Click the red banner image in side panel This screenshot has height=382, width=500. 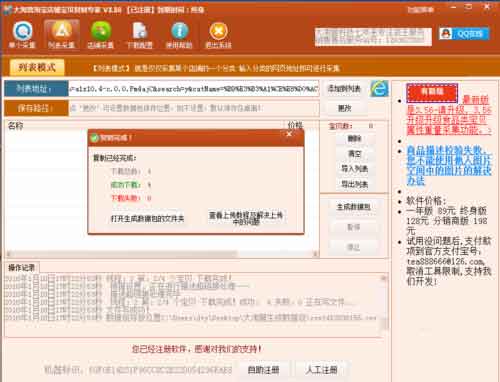pyautogui.click(x=432, y=93)
